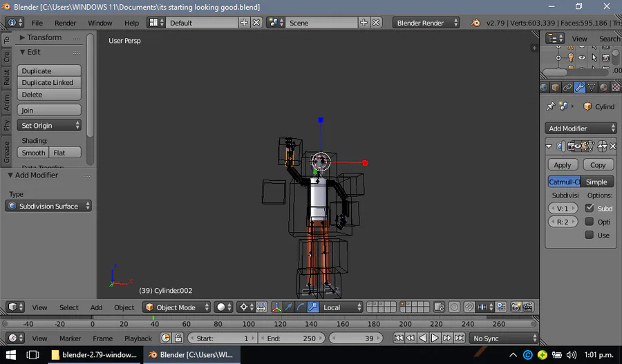Jump to the end frame in the timeline
The width and height of the screenshot is (622, 364).
(x=460, y=338)
